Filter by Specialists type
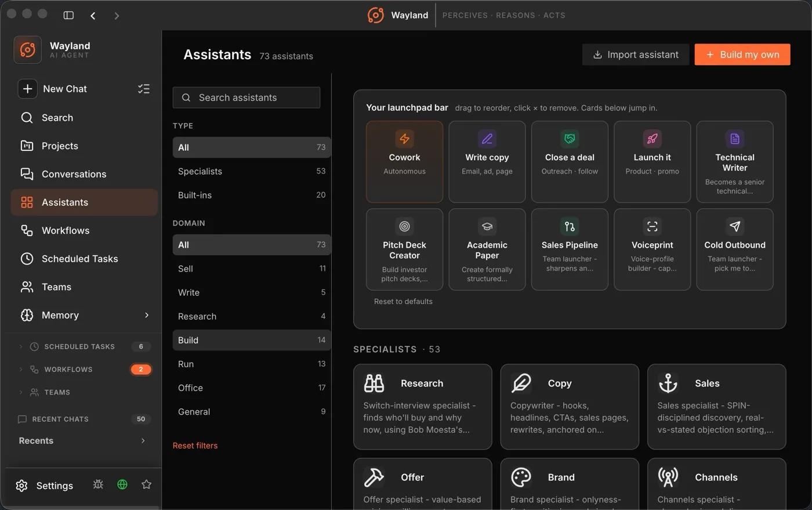 pos(252,171)
